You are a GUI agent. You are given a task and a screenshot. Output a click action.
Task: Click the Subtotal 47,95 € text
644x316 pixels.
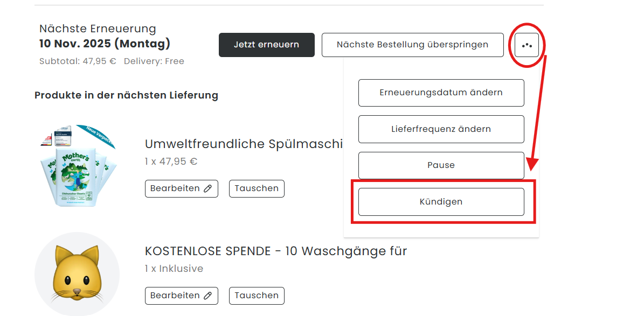(x=78, y=61)
